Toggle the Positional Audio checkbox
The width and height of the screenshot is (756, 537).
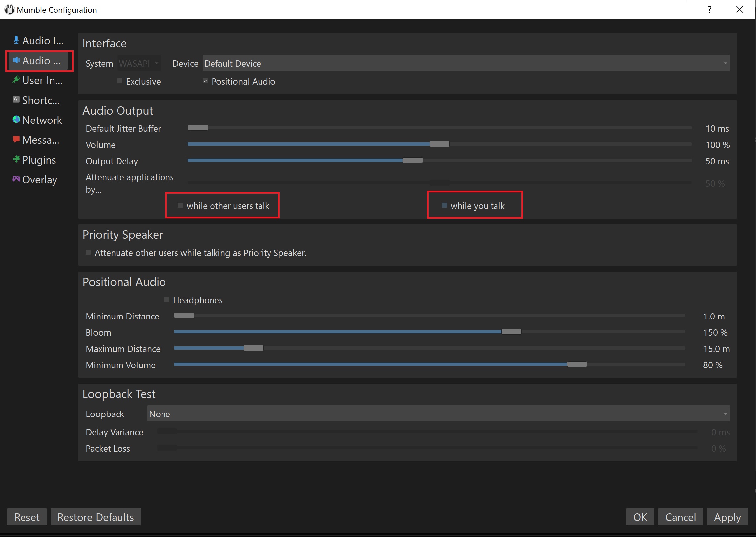point(205,81)
